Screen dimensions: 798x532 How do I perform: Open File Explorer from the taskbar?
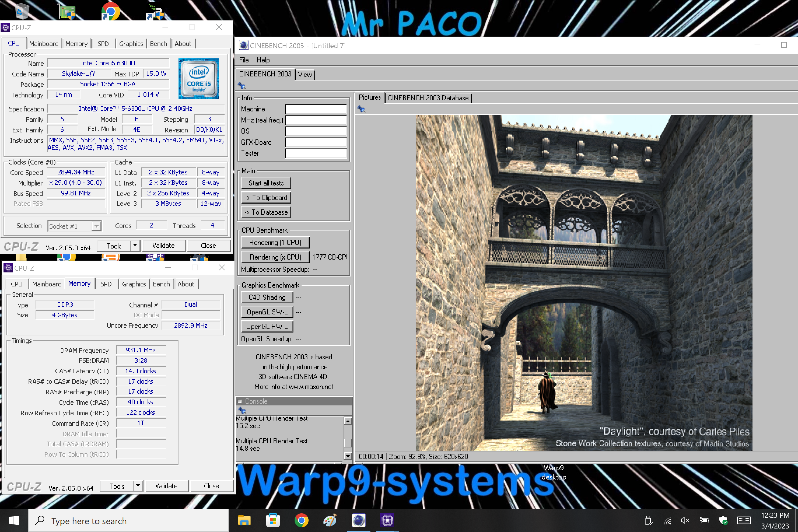click(x=244, y=520)
